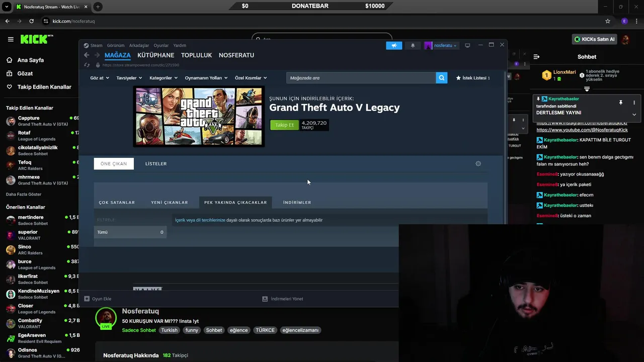
Task: Select the ÇOK SATANLAR tab
Action: pos(117,202)
